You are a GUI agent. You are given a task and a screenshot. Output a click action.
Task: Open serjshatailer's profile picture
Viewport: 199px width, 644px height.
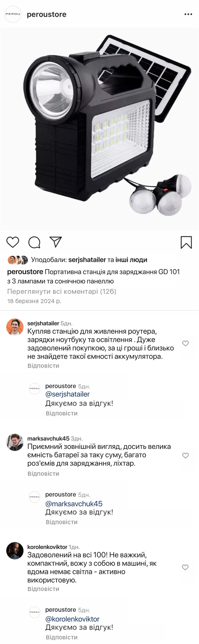(15, 327)
